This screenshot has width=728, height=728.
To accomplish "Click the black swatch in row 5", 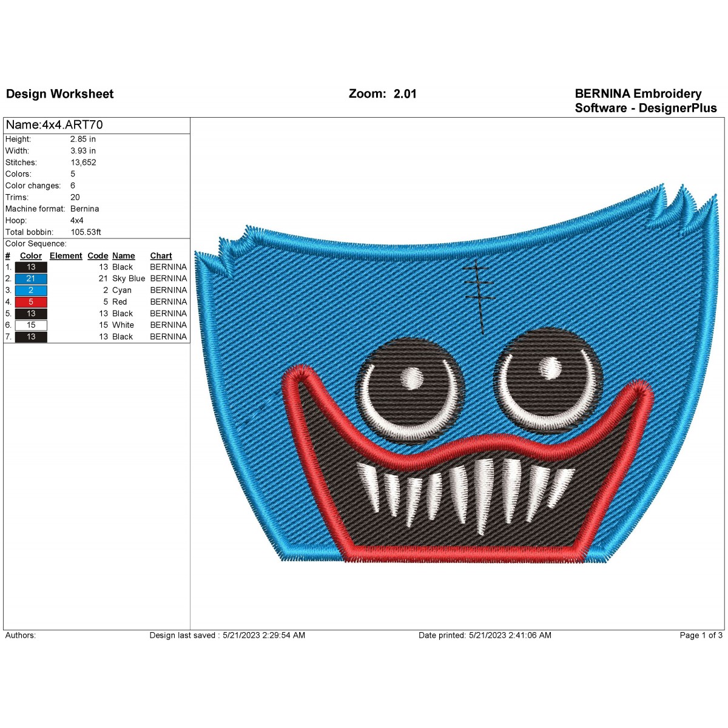I will click(31, 314).
